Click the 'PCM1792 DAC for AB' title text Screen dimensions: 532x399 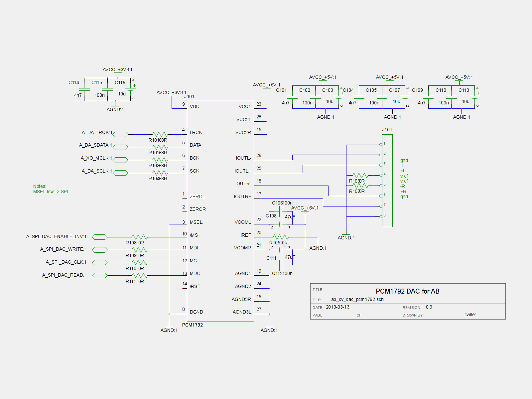click(408, 291)
